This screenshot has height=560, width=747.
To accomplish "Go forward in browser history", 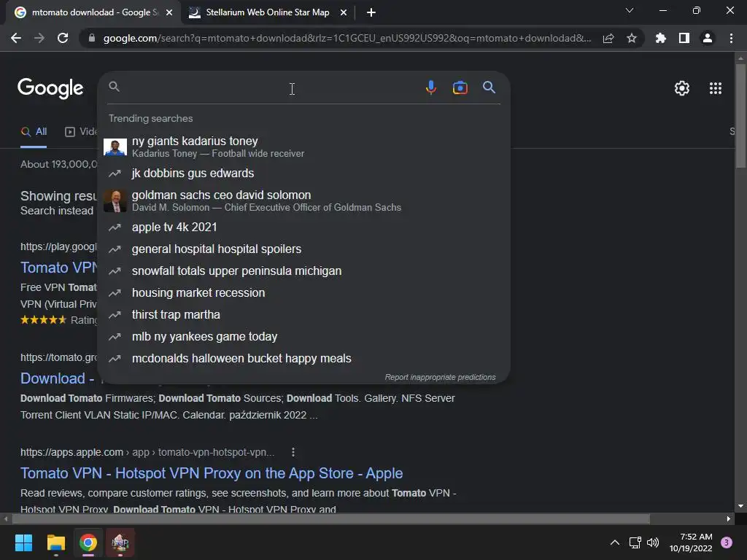I will click(39, 38).
